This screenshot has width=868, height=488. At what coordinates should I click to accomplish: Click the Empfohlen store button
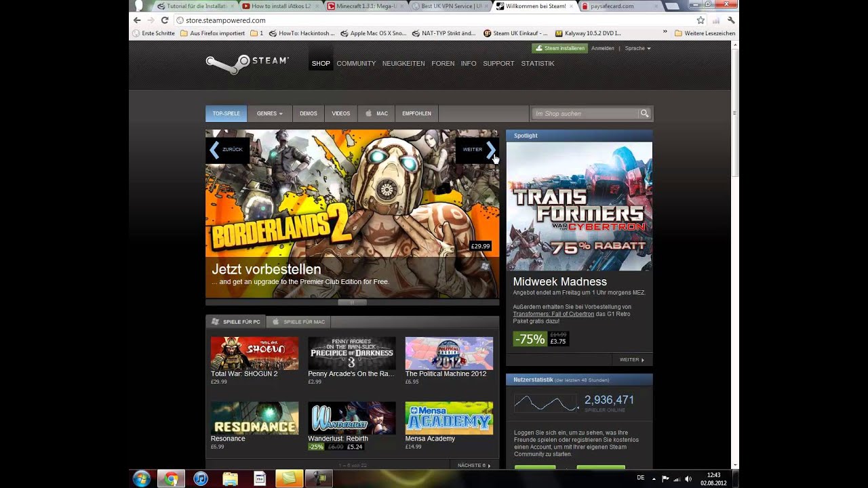(x=416, y=113)
